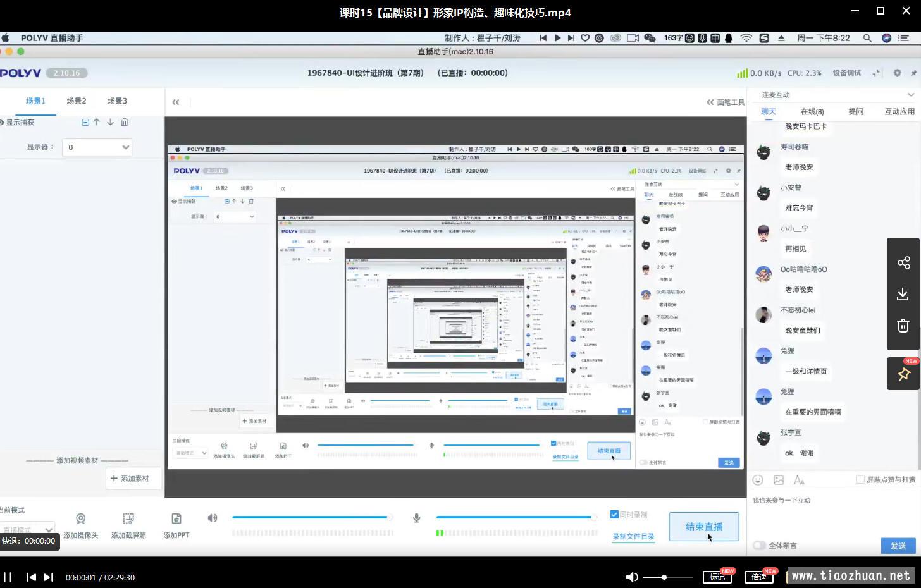The image size is (921, 588).
Task: Enable the 屏蔽点赞与打赏 checkbox
Action: pos(860,480)
